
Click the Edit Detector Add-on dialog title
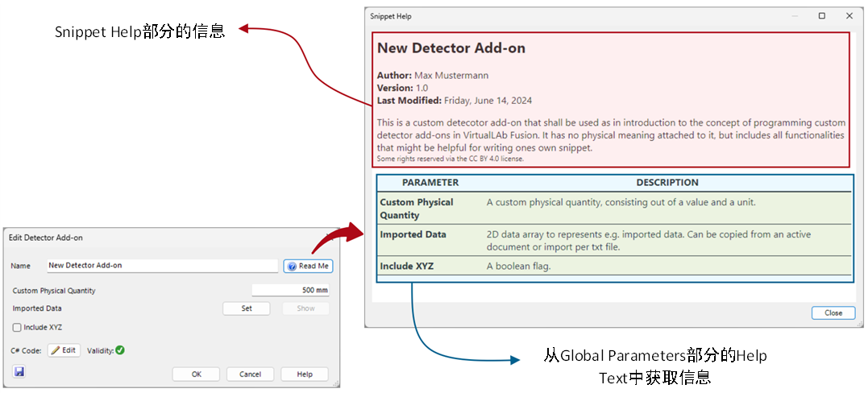pos(46,238)
